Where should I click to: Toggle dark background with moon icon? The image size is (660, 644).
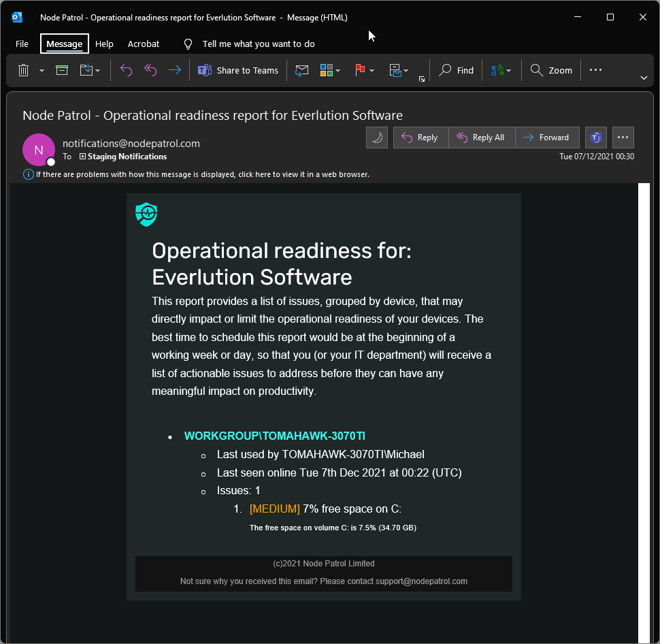[x=377, y=138]
